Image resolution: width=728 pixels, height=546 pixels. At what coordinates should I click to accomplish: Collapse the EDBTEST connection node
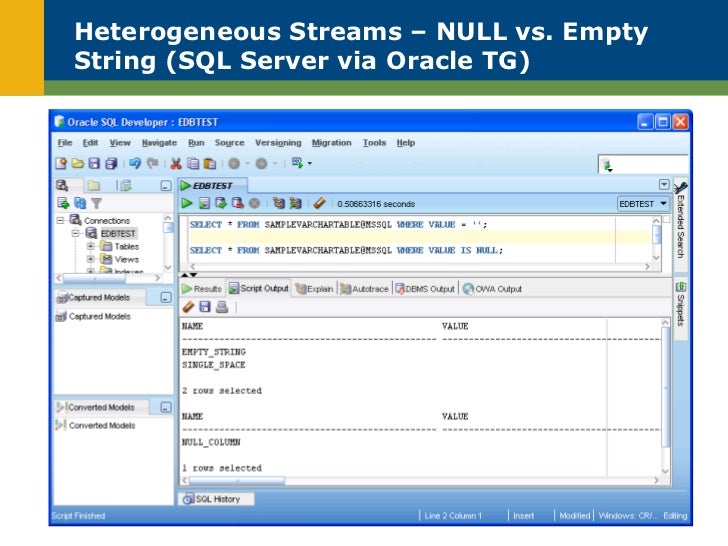click(x=76, y=233)
